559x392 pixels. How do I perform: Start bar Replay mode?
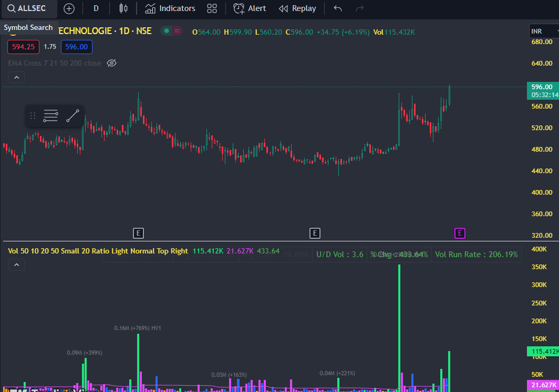point(297,8)
